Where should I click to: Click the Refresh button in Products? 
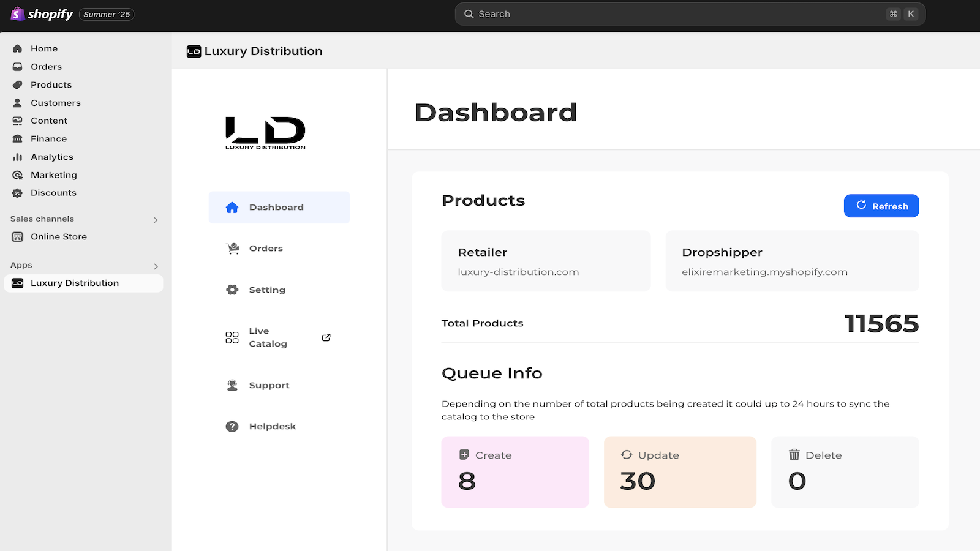click(881, 206)
